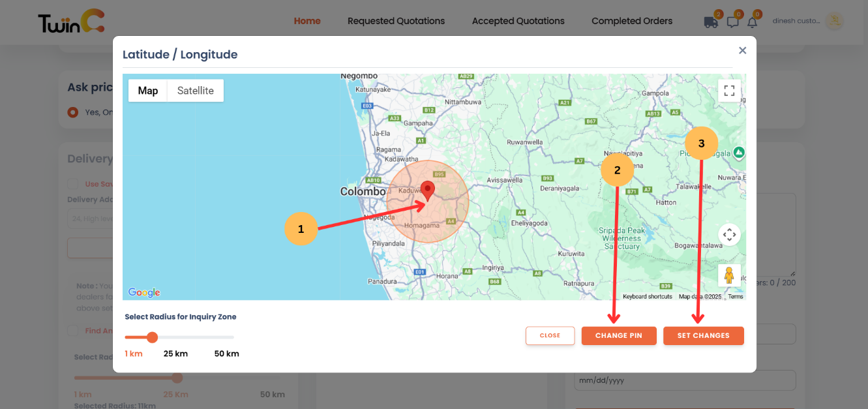Image resolution: width=868 pixels, height=409 pixels.
Task: Check notifications via the bell icon
Action: [x=753, y=21]
